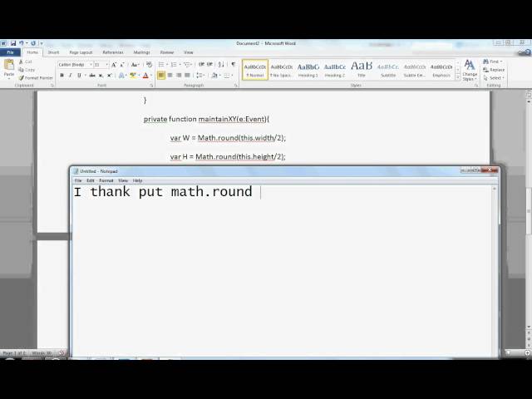The image size is (532, 399).
Task: Click the Shading paint bucket icon
Action: pos(214,76)
